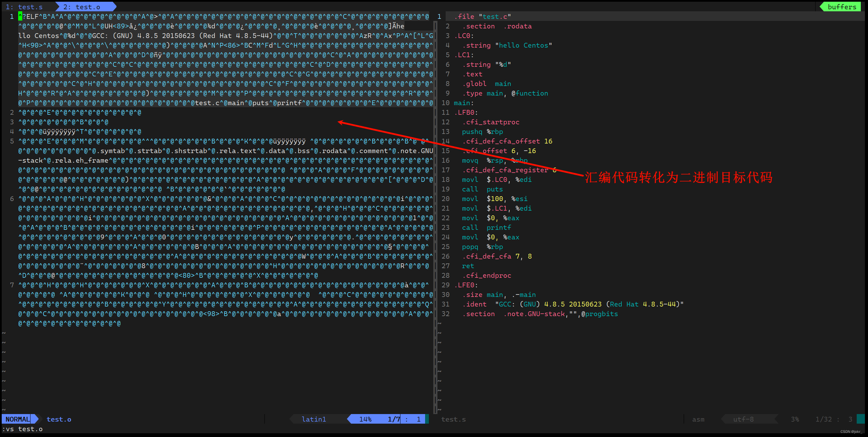Click the ret instruction on line 27
868x437 pixels.
[x=468, y=266]
